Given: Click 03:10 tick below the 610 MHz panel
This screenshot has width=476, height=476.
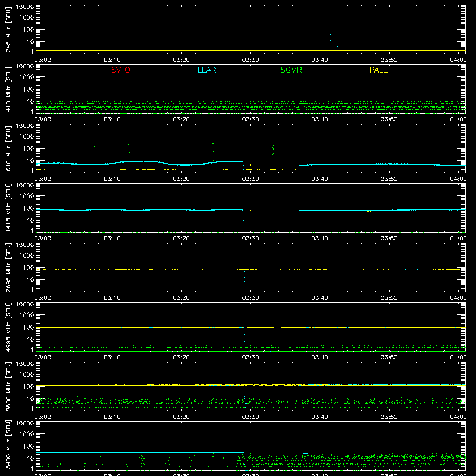Looking at the screenshot, I should tap(112, 179).
